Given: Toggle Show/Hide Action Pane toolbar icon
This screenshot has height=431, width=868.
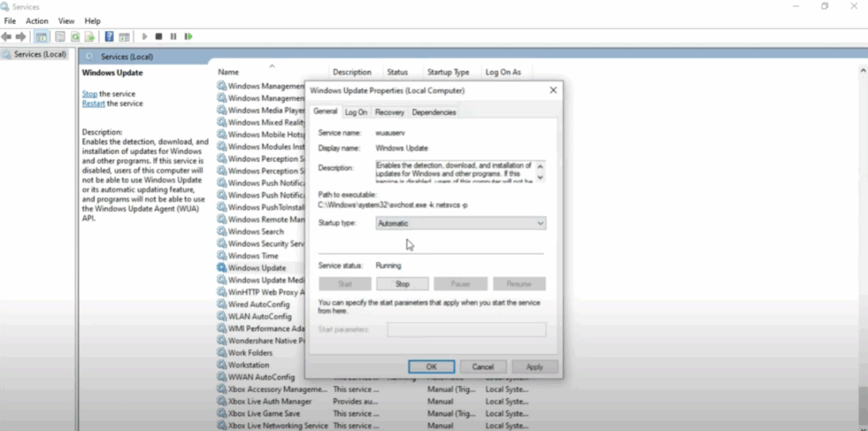Looking at the screenshot, I should click(124, 36).
